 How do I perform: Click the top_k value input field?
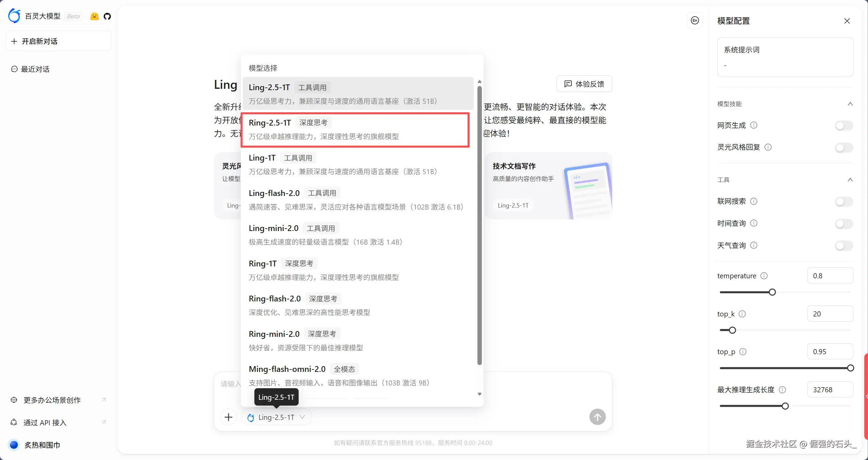[830, 314]
